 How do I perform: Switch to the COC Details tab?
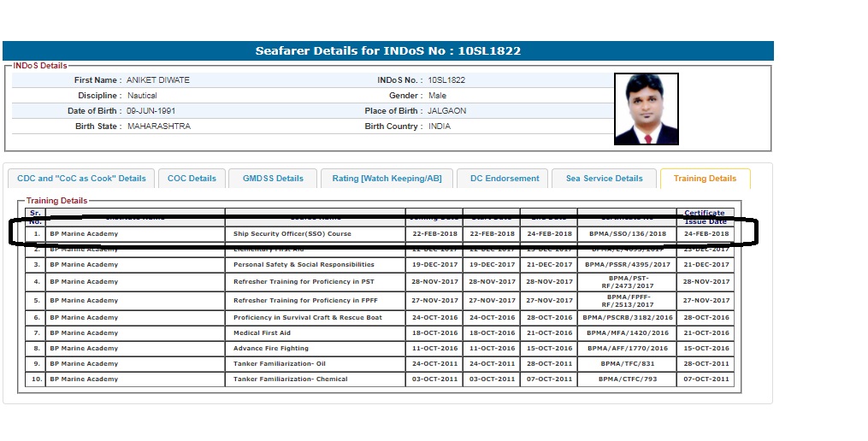pos(192,179)
